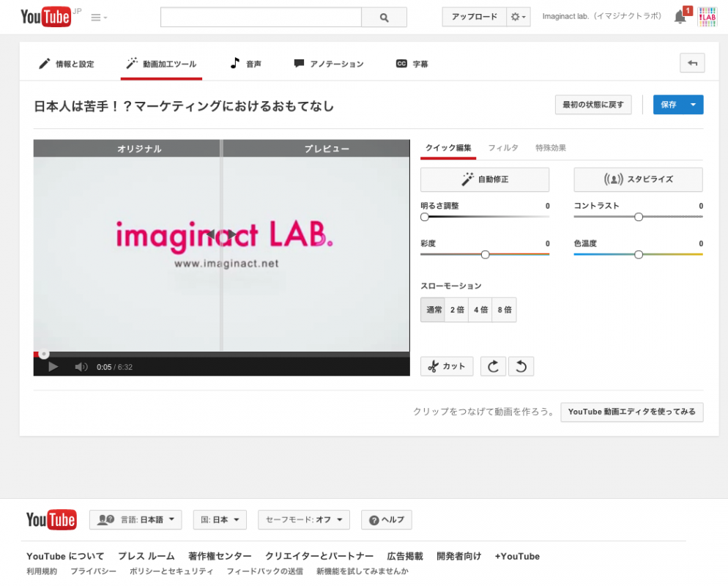The height and width of the screenshot is (586, 728).
Task: Click the アップロード upload button
Action: (474, 17)
